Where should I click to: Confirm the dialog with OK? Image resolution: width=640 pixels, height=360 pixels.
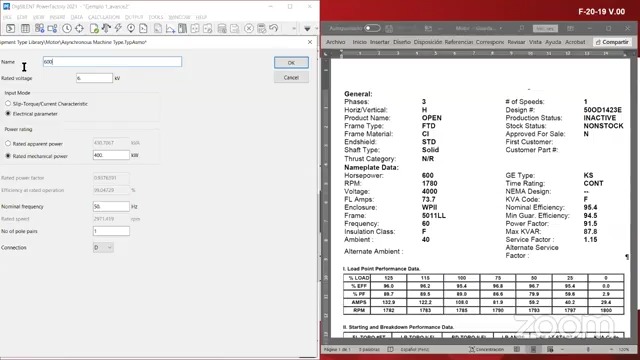pos(291,63)
